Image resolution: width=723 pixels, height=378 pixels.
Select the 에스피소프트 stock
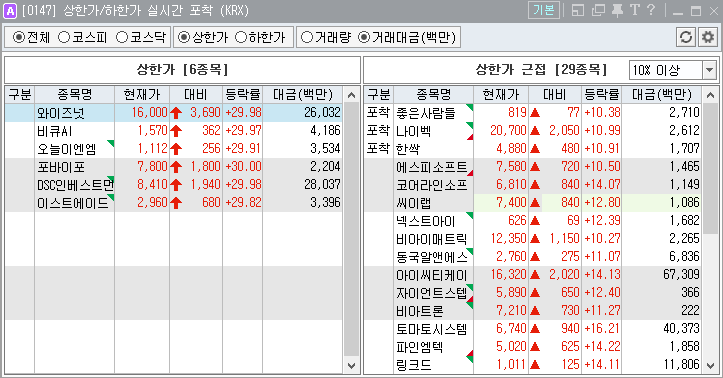coord(432,167)
